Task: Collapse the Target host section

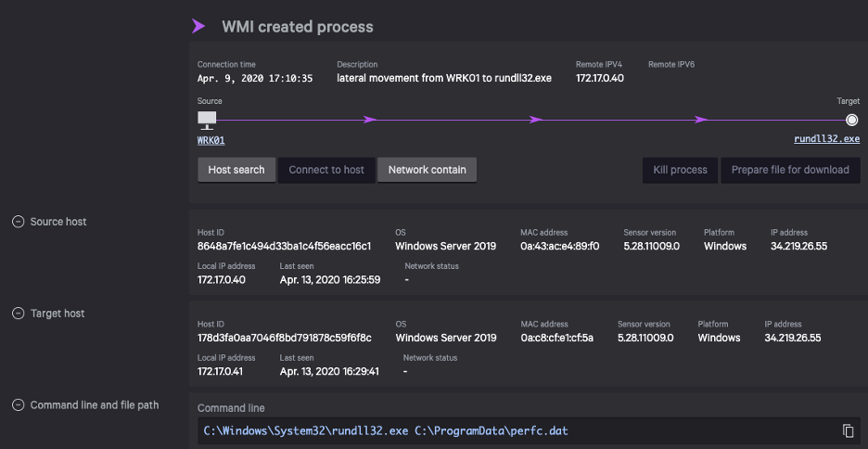Action: click(x=18, y=314)
